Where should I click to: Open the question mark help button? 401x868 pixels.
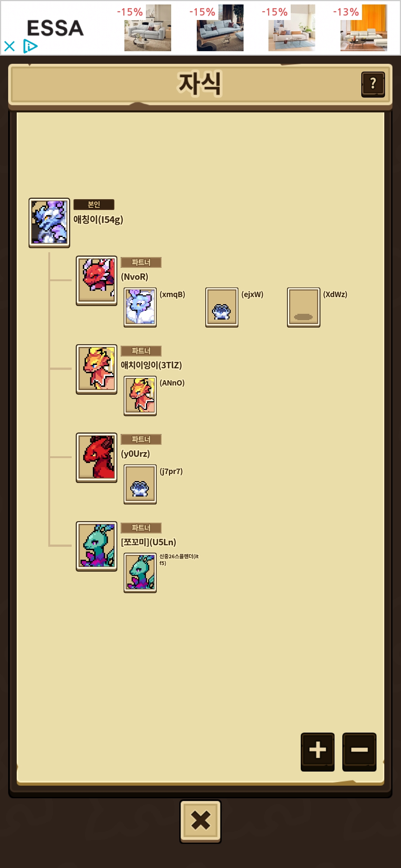(x=373, y=84)
